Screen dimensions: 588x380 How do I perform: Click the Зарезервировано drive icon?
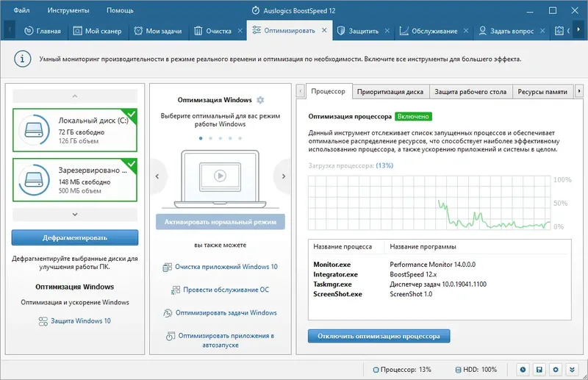34,179
